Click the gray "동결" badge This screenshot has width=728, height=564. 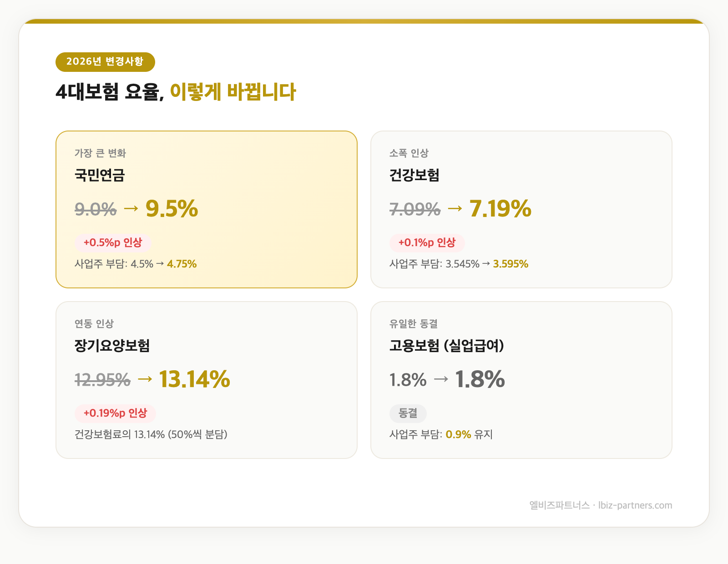(408, 413)
